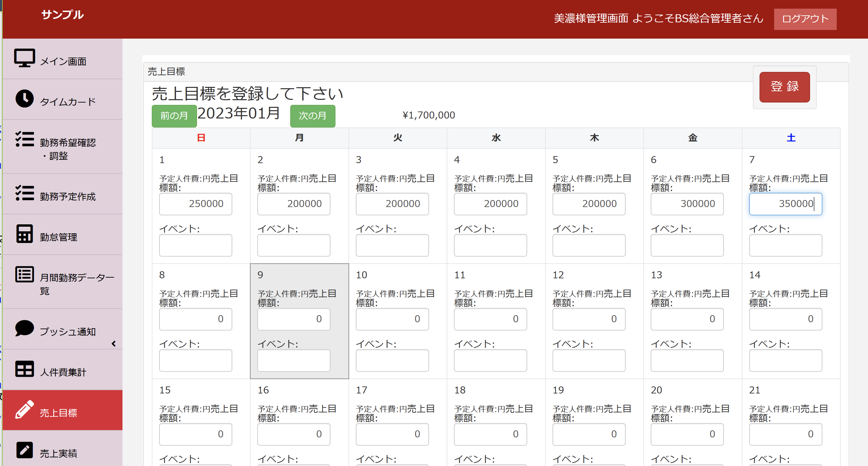This screenshot has width=868, height=466.
Task: Click sales target field showing 350000
Action: point(785,204)
